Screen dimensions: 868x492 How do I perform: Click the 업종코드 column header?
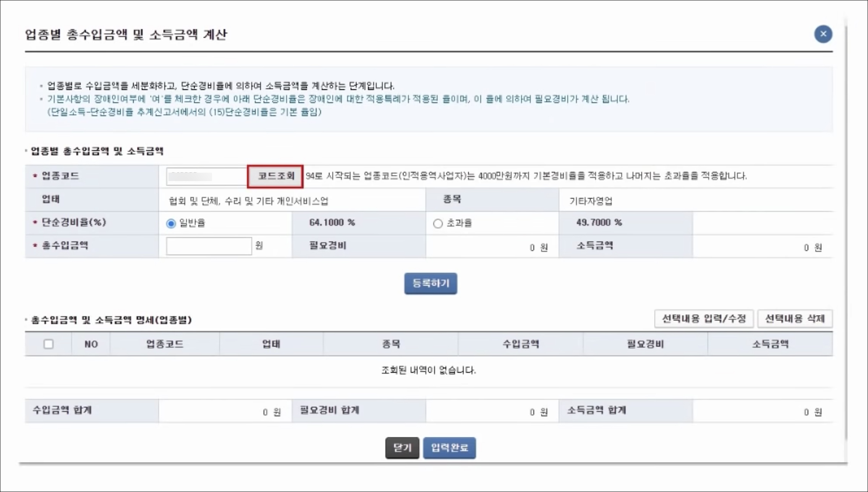click(165, 344)
